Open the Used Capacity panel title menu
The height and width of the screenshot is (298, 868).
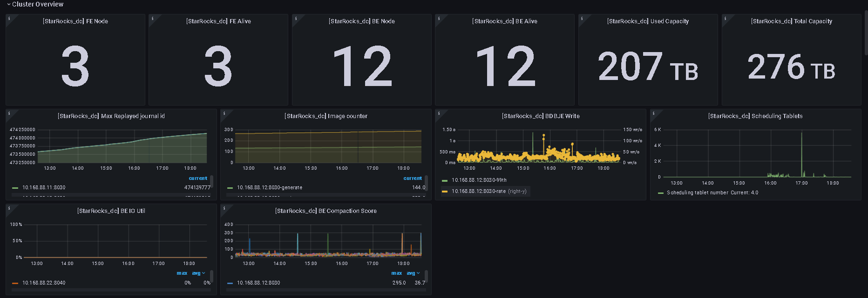click(648, 21)
